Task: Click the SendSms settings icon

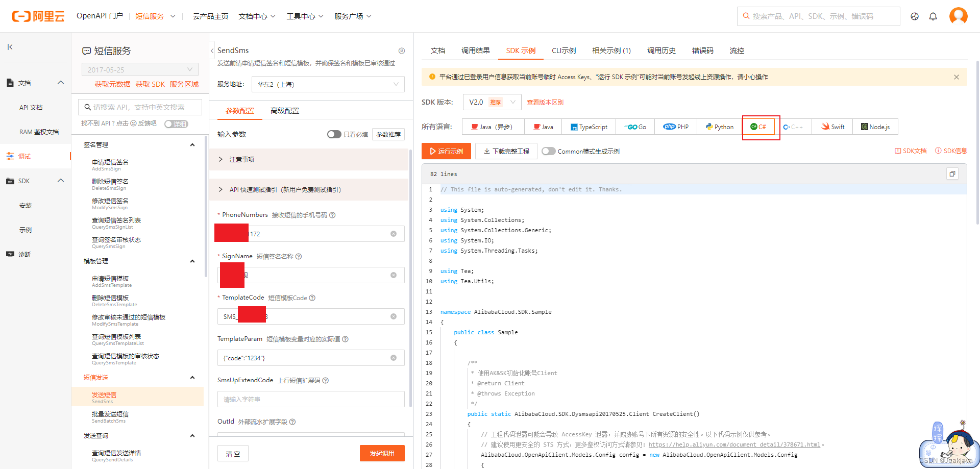Action: tap(402, 51)
